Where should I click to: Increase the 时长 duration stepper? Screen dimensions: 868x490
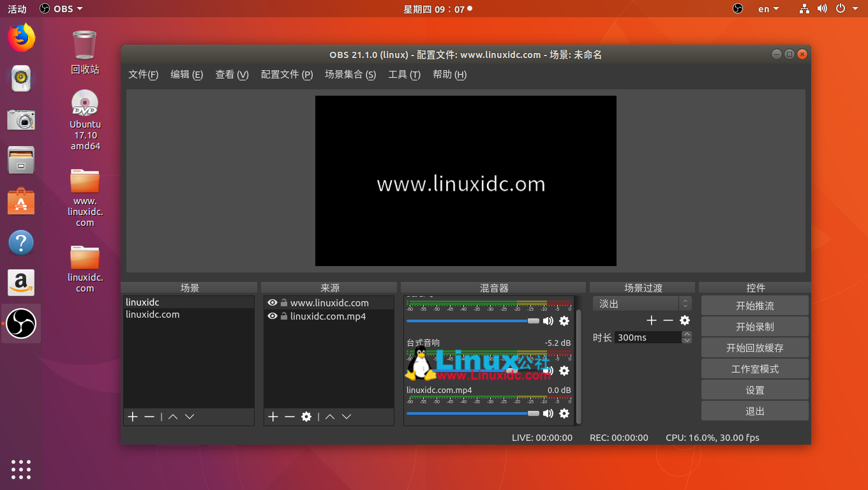pyautogui.click(x=687, y=334)
